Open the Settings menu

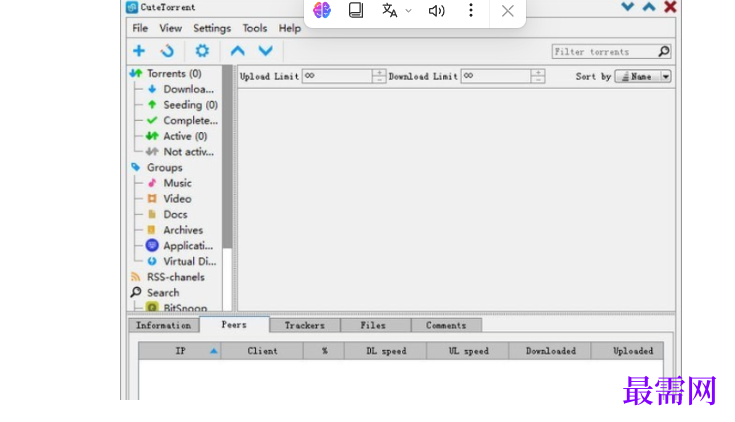point(212,28)
